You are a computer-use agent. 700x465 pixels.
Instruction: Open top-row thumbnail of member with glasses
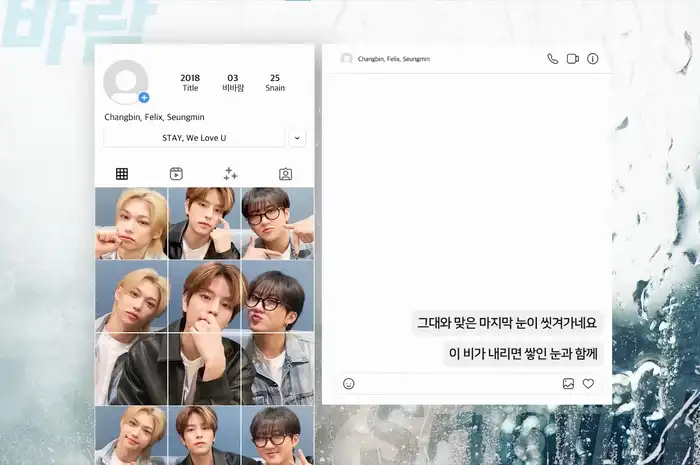click(278, 224)
